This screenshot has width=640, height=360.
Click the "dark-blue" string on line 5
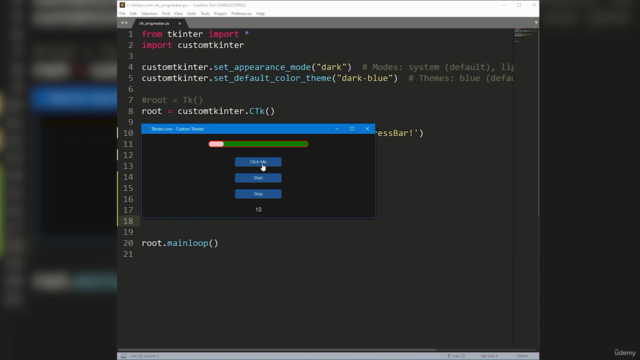pos(364,78)
